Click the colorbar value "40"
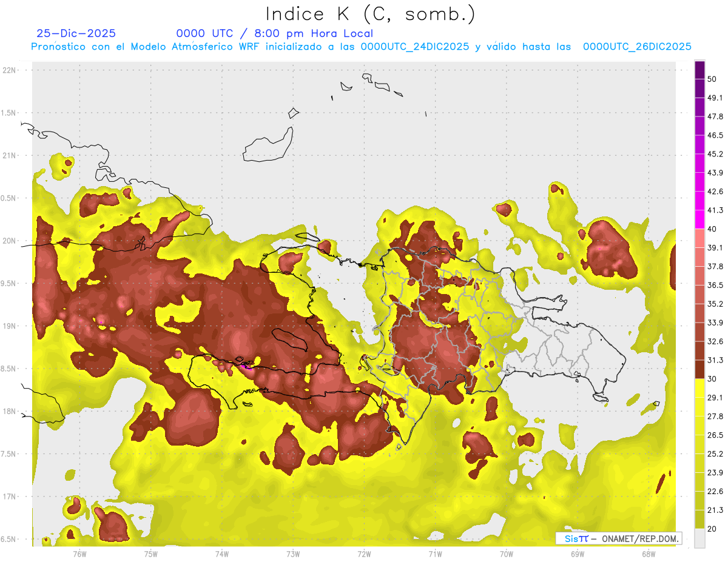Image resolution: width=728 pixels, height=562 pixels. 713,229
